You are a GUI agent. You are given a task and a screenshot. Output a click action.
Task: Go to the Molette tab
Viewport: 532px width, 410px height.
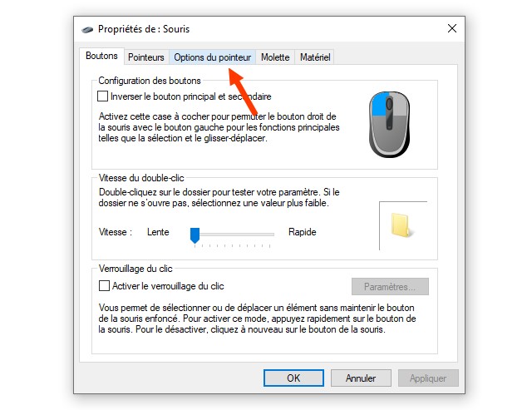point(275,57)
